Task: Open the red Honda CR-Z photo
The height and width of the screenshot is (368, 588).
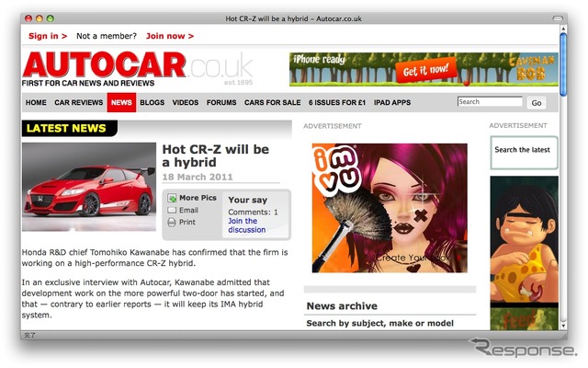Action: point(89,187)
